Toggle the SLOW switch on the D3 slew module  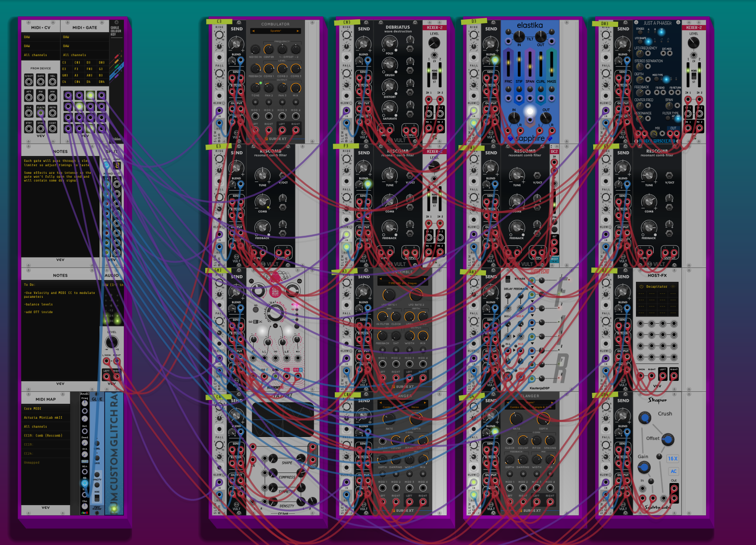(x=478, y=103)
